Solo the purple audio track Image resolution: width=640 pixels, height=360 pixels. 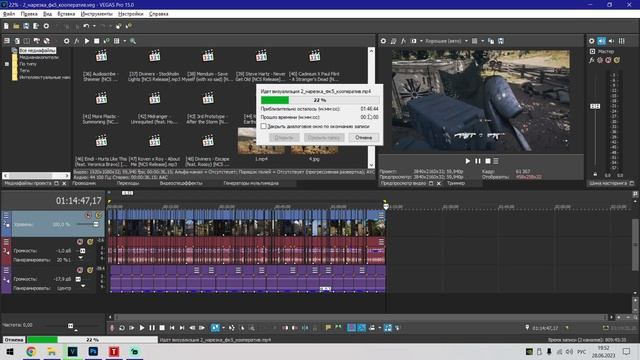tap(90, 270)
